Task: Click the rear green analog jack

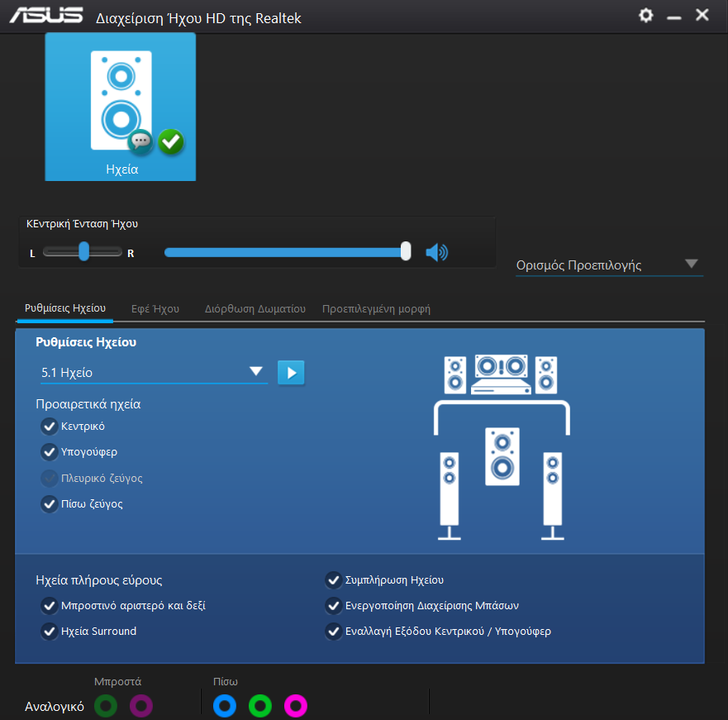Action: point(260,706)
